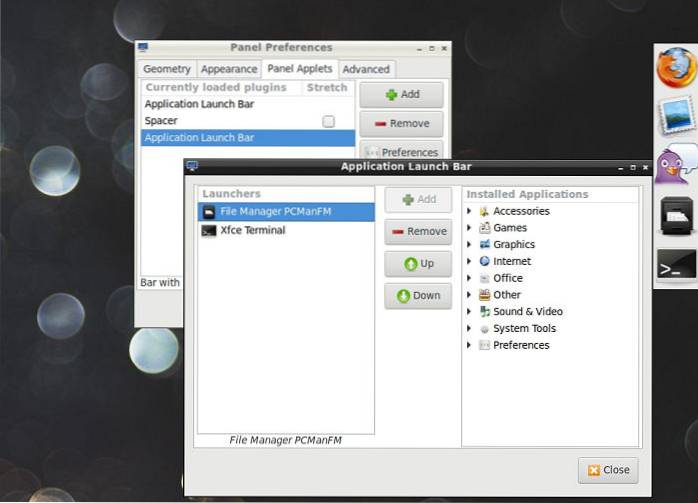Toggle the Spacer stretch checkbox
Viewport: 698px width, 503px height.
[328, 121]
